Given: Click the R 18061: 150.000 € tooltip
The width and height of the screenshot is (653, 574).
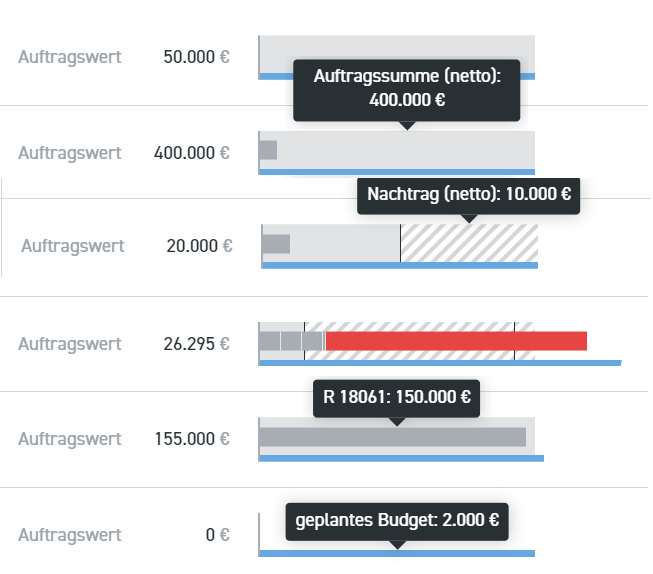Looking at the screenshot, I should click(x=397, y=396).
